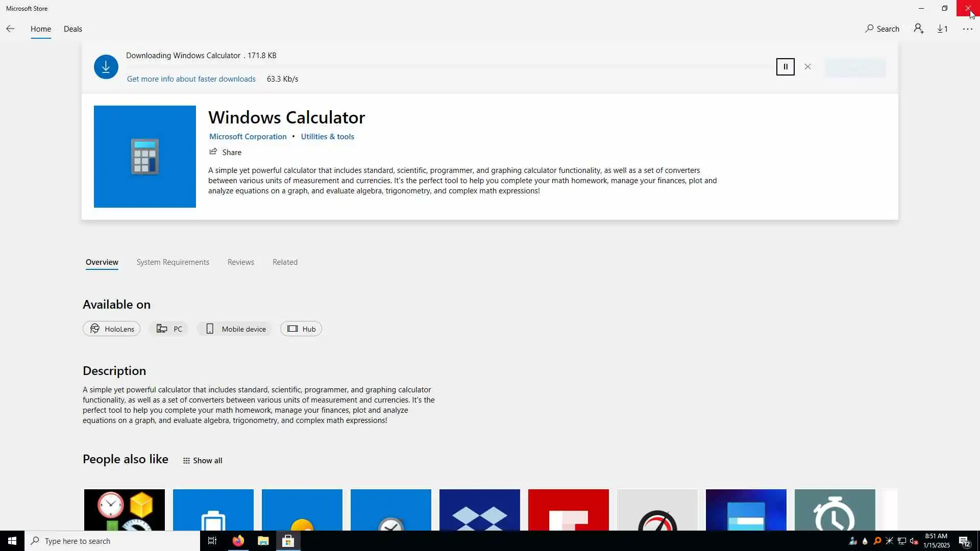Open Utilities & tools category link
Screen dimensions: 980x551
[327, 137]
